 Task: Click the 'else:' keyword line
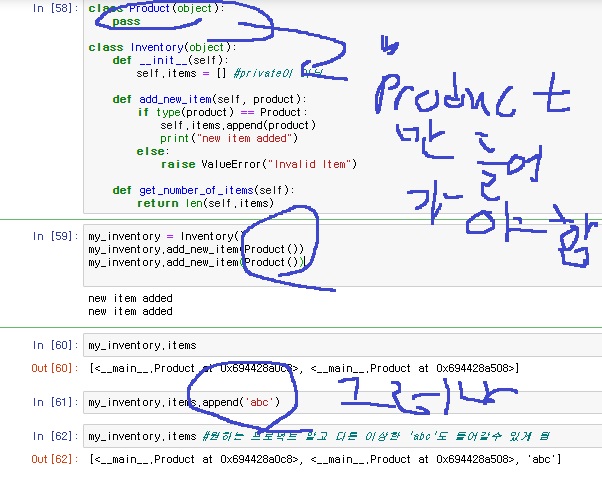pyautogui.click(x=153, y=152)
